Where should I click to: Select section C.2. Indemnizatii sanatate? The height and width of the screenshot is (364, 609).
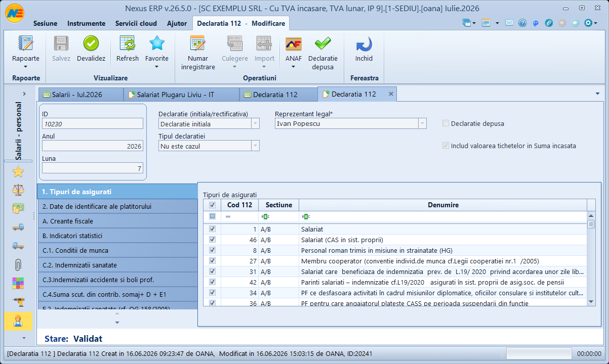tap(117, 265)
